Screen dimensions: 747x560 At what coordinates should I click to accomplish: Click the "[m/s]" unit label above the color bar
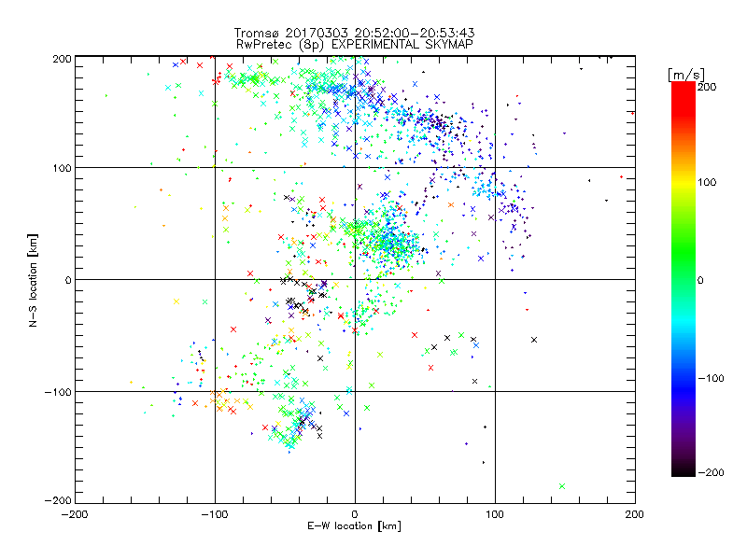click(686, 75)
